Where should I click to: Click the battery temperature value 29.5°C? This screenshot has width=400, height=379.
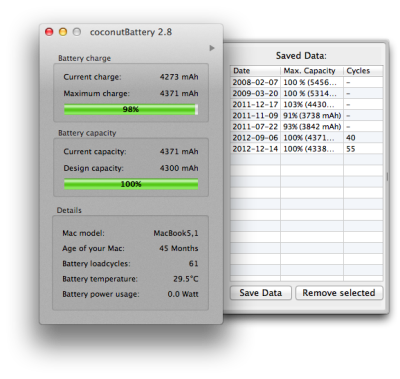(186, 279)
